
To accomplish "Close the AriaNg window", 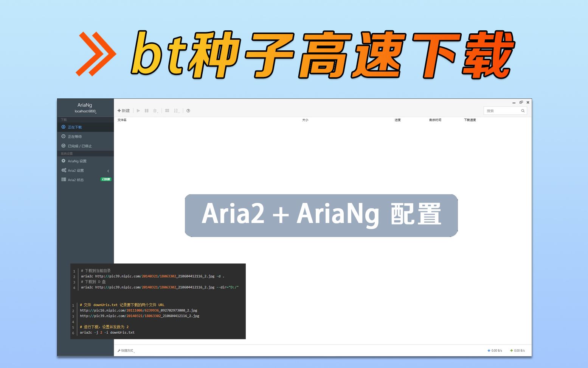I will pyautogui.click(x=528, y=102).
